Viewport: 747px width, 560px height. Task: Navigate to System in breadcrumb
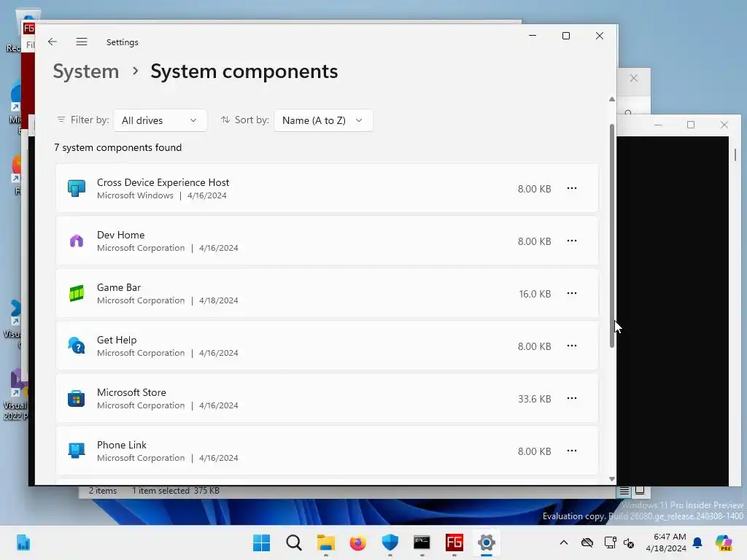coord(86,71)
